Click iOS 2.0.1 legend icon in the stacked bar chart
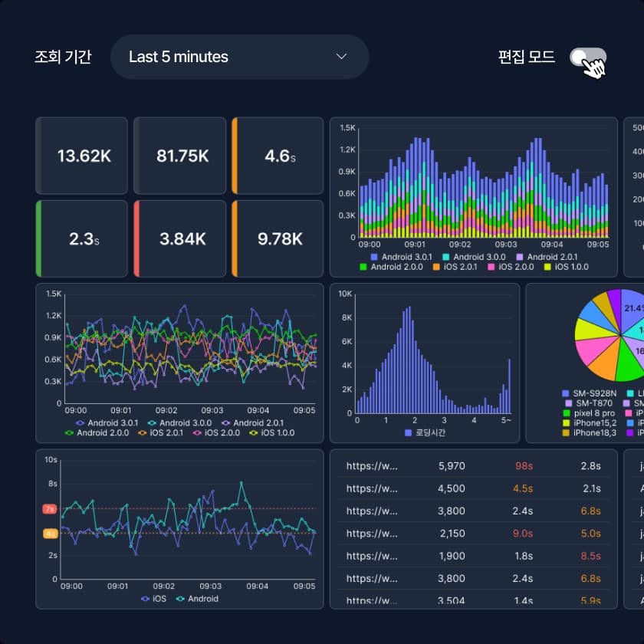644x644 pixels. [x=436, y=267]
